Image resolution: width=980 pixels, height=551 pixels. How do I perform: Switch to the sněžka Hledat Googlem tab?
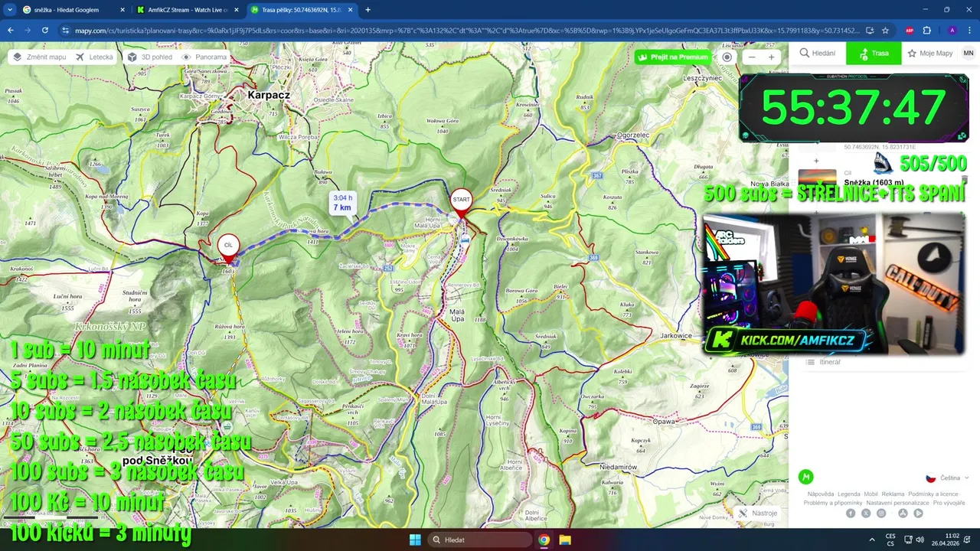73,10
